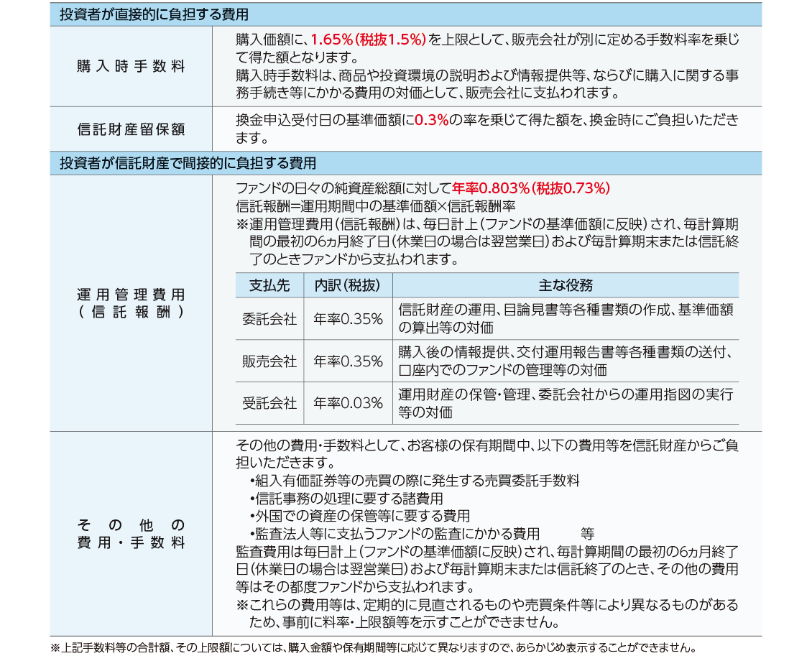Select the 購入時手数料 row label
The height and width of the screenshot is (661, 812).
[x=131, y=67]
